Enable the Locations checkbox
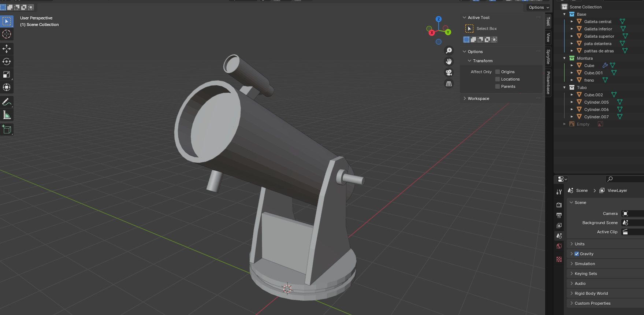644x315 pixels. (x=498, y=79)
